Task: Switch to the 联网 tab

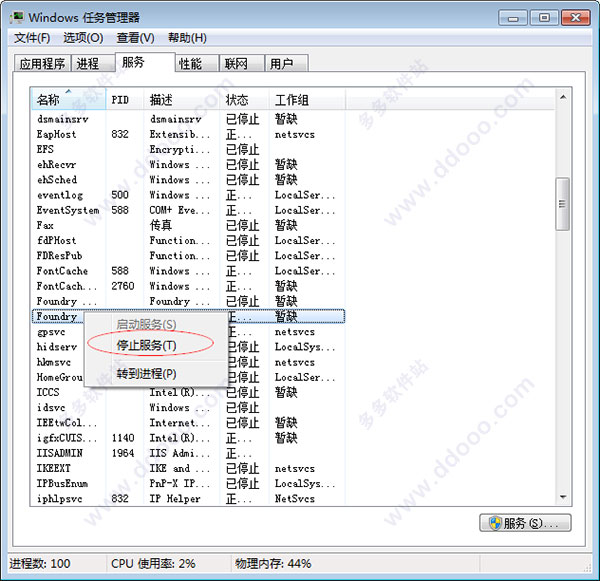Action: tap(242, 63)
